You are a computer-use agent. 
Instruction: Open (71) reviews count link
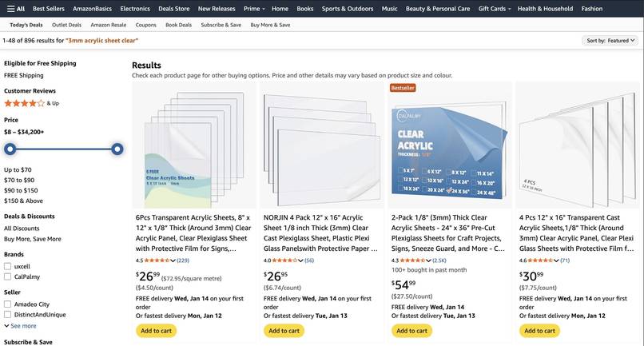pyautogui.click(x=565, y=260)
